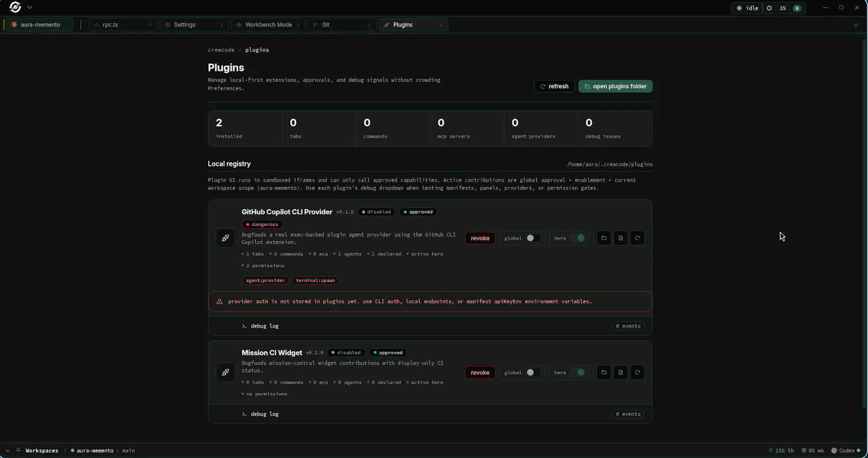868x458 pixels.
Task: Click the green 8 counter badge
Action: pos(797,8)
